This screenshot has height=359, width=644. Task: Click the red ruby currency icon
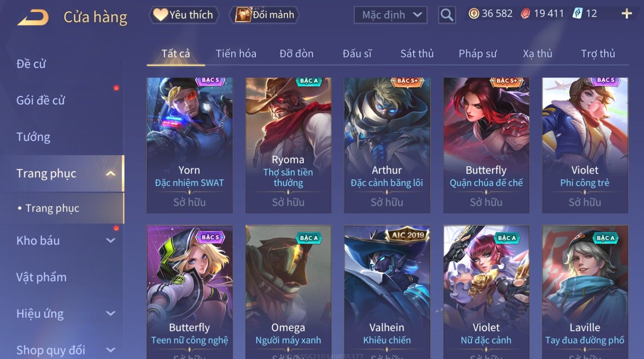pos(525,14)
